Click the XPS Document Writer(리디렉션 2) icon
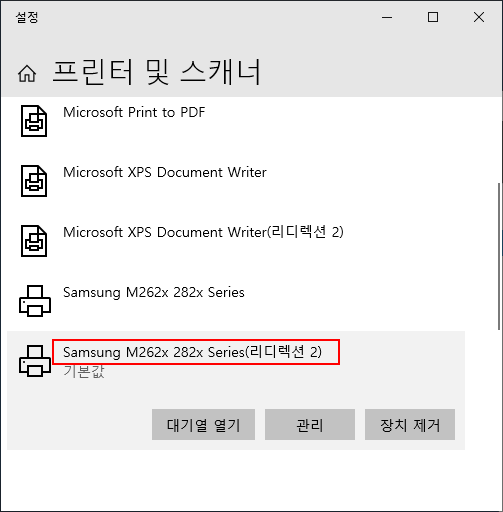The width and height of the screenshot is (503, 512). [34, 241]
